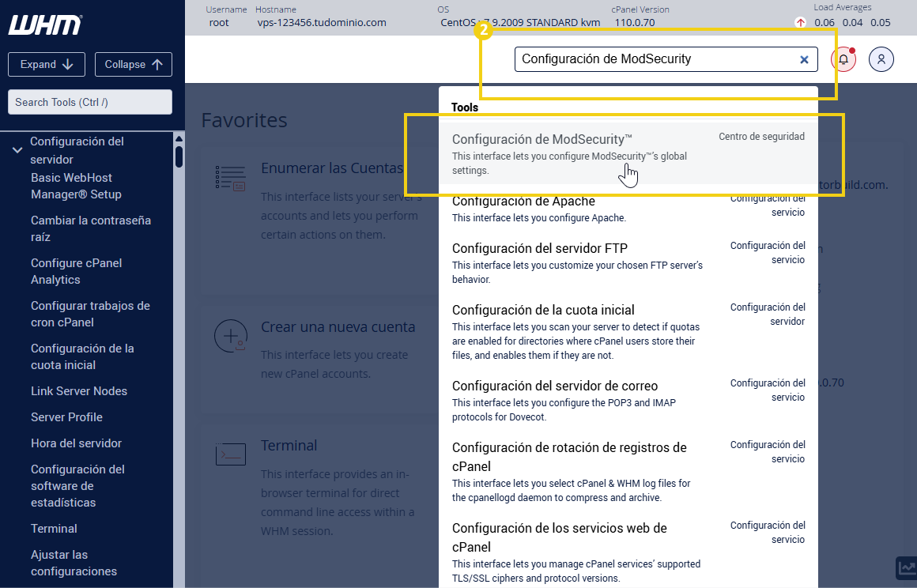Select Configuración de Apache search result

coord(628,209)
